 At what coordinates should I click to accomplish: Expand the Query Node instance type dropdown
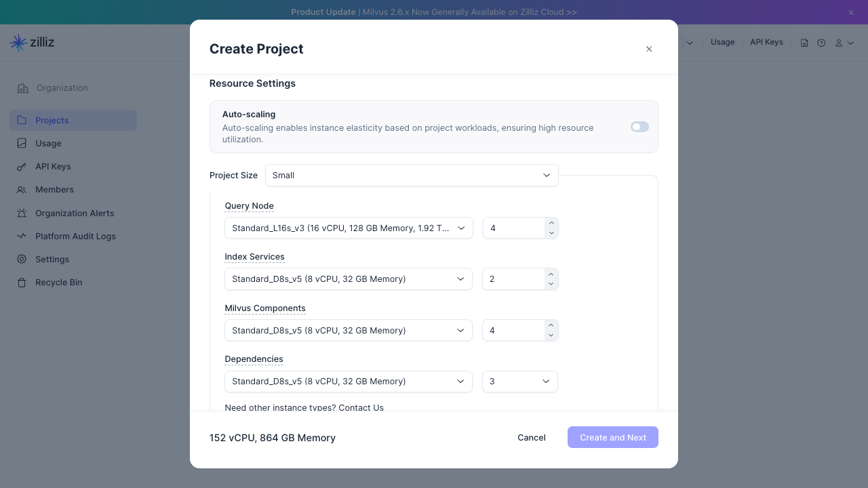coord(349,228)
